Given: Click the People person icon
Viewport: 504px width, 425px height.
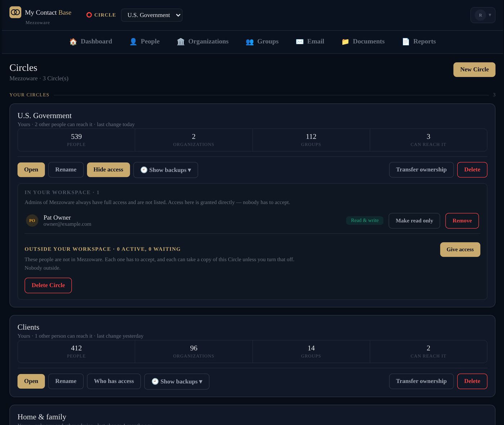Looking at the screenshot, I should point(133,42).
